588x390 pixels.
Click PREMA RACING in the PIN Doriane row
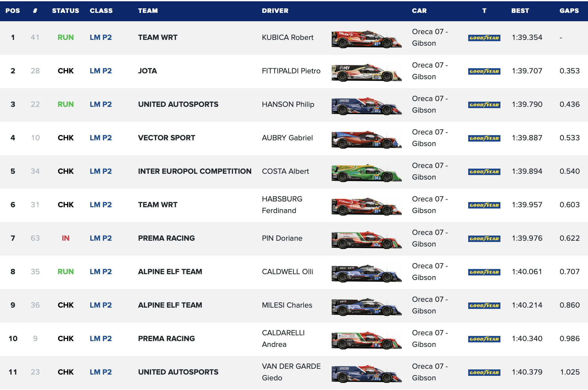click(x=166, y=238)
